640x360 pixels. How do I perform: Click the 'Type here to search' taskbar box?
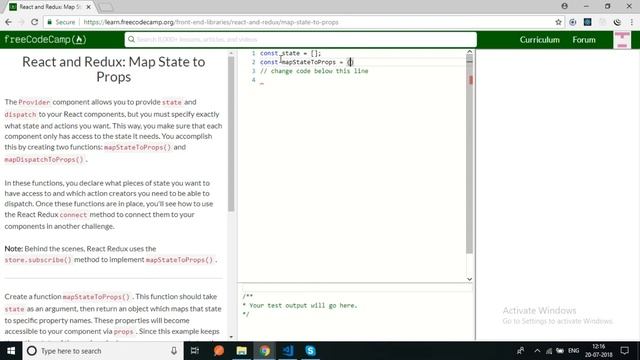[x=102, y=351]
